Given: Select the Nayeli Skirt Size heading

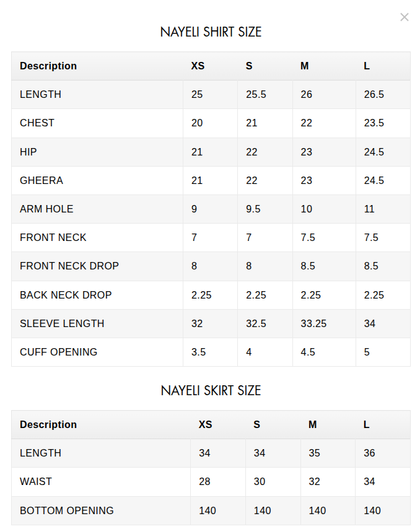Looking at the screenshot, I should coord(211,391).
